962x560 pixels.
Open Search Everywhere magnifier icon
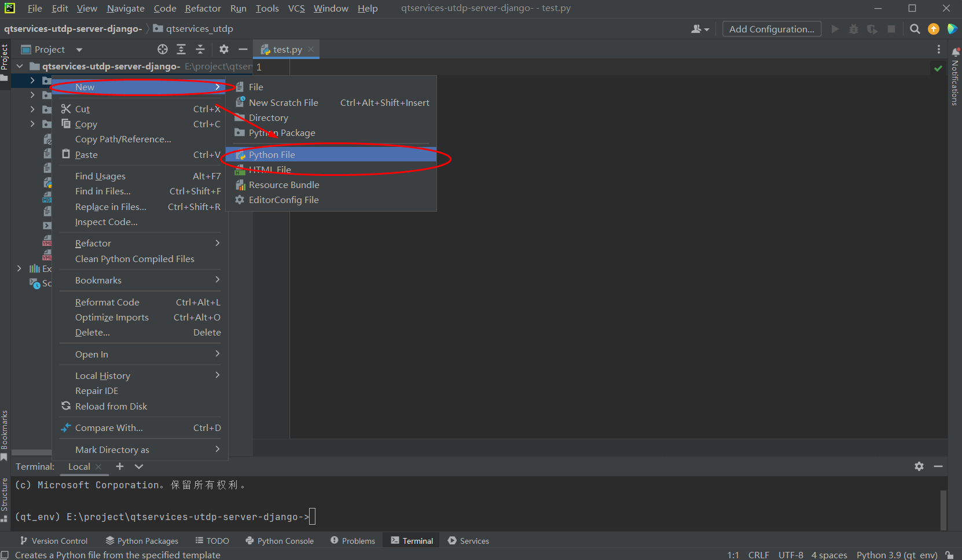pos(915,29)
